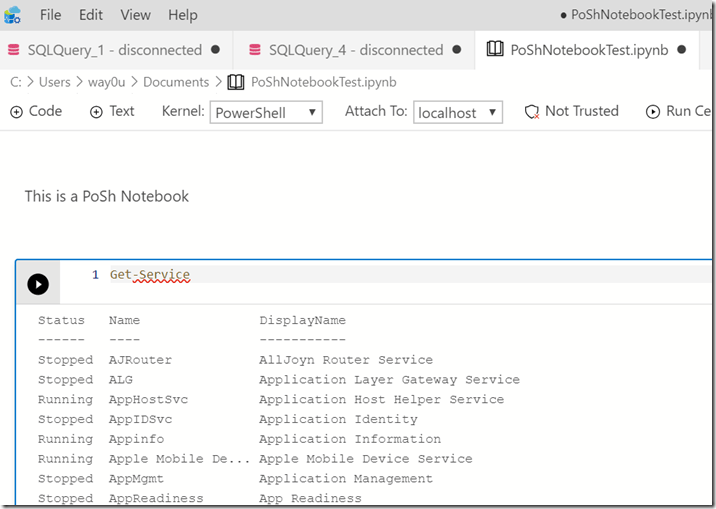
Task: Click the Azure Data Studio app icon
Action: click(12, 15)
